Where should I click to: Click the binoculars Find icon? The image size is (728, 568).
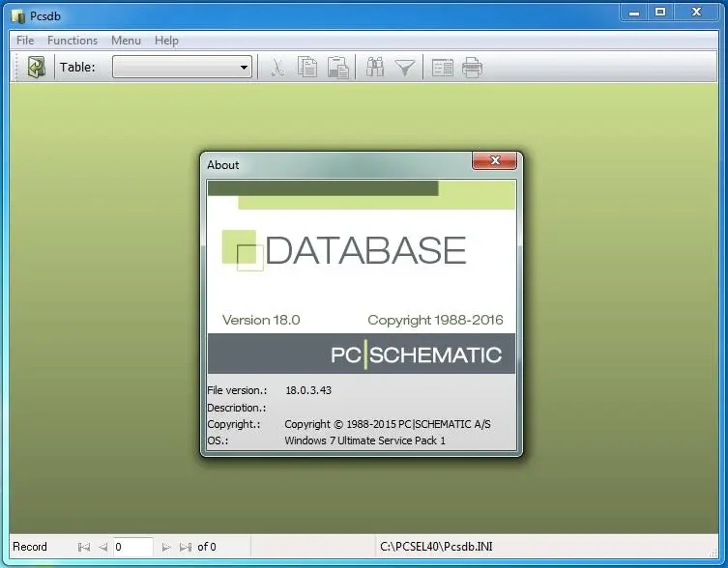tap(375, 68)
